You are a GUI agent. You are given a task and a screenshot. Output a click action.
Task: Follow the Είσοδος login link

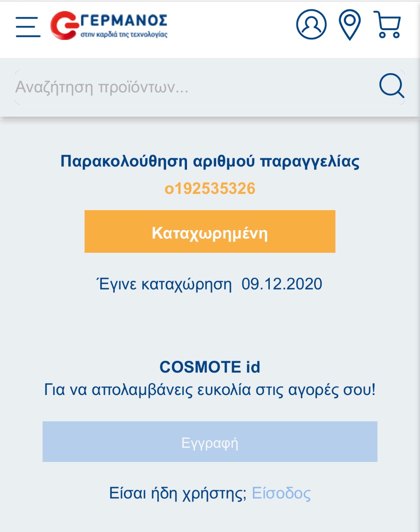[281, 493]
